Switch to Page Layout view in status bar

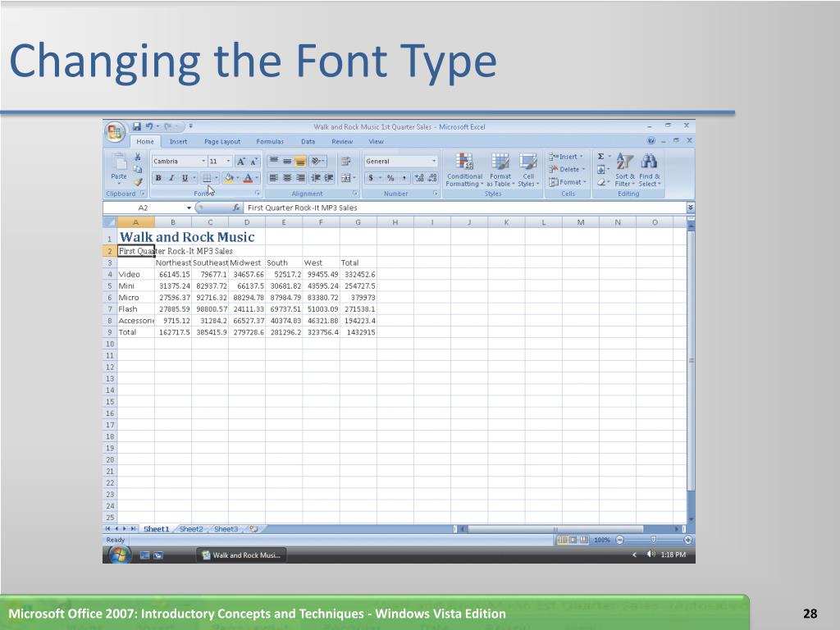573,540
